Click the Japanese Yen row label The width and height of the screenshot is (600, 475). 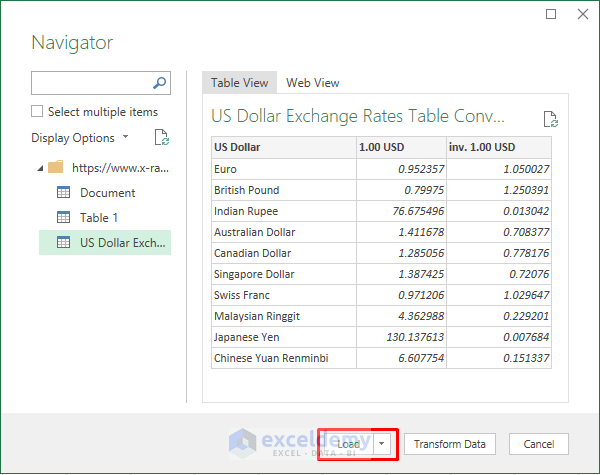click(247, 337)
